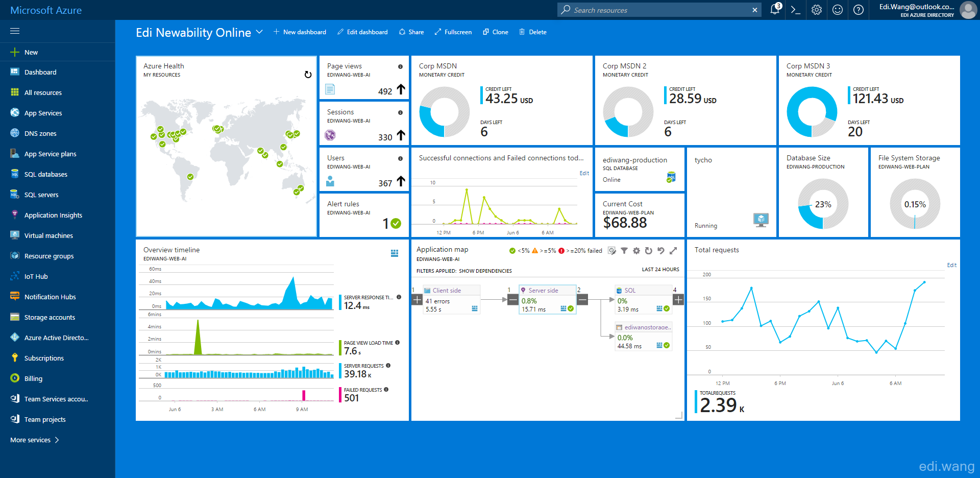The image size is (980, 478).
Task: Click the Application map filter icon
Action: [x=624, y=251]
